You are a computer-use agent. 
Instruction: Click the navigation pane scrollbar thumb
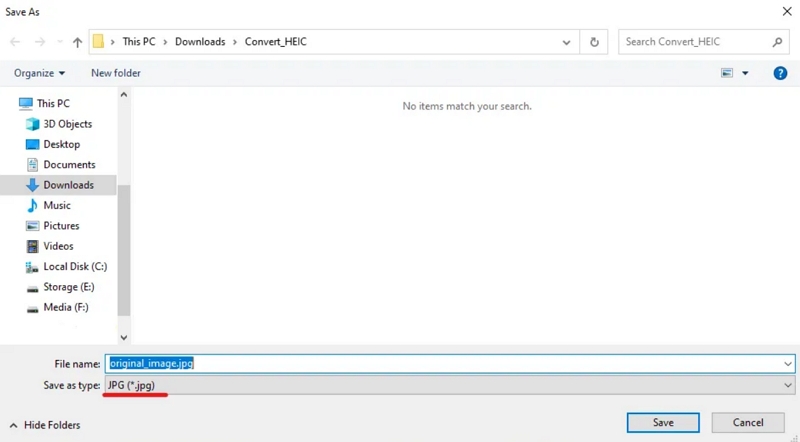coord(123,250)
